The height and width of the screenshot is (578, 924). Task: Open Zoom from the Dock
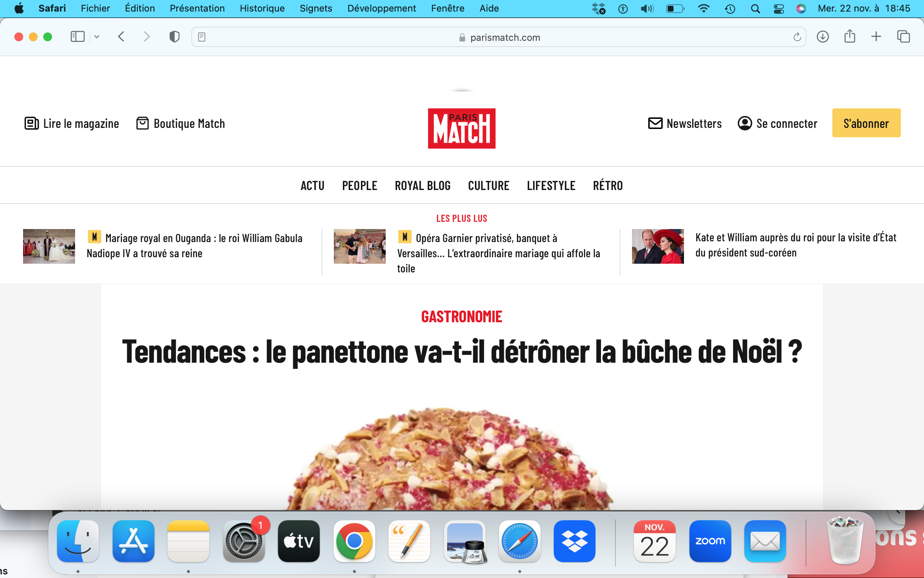pyautogui.click(x=710, y=541)
